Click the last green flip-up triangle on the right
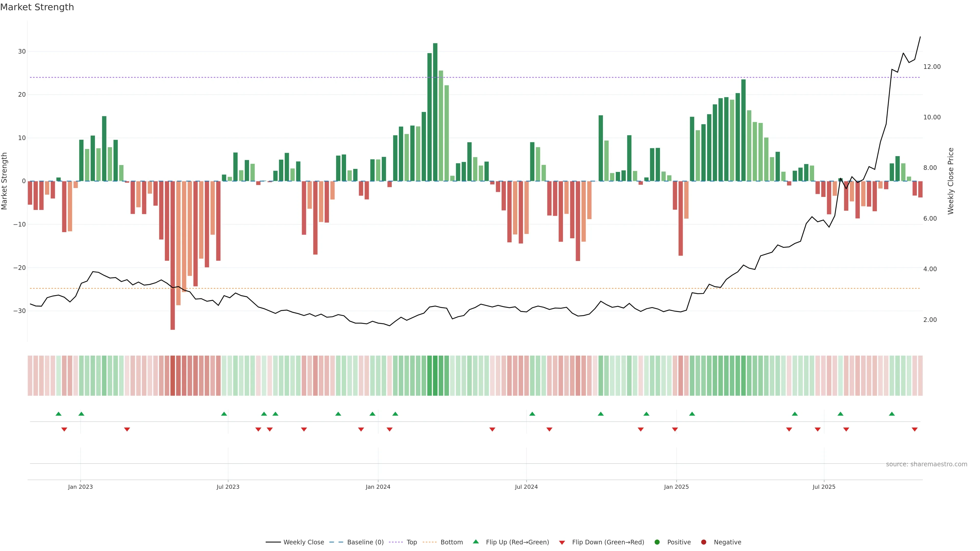 point(892,414)
